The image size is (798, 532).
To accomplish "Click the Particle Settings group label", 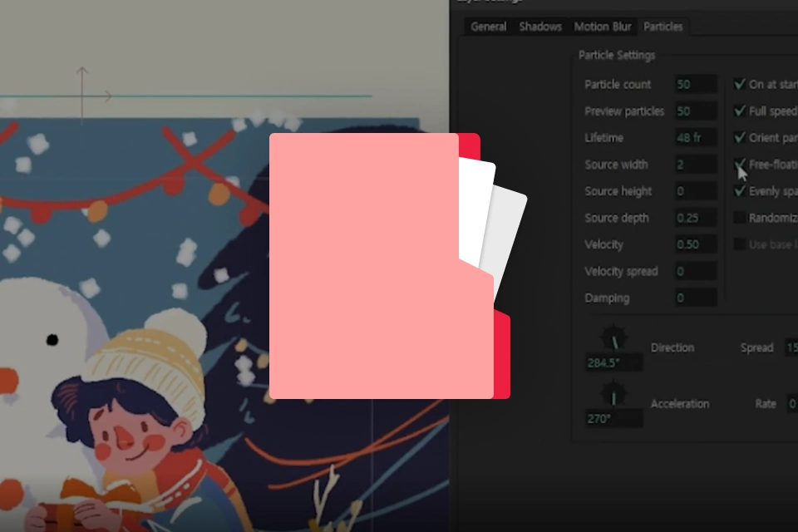I will (616, 55).
